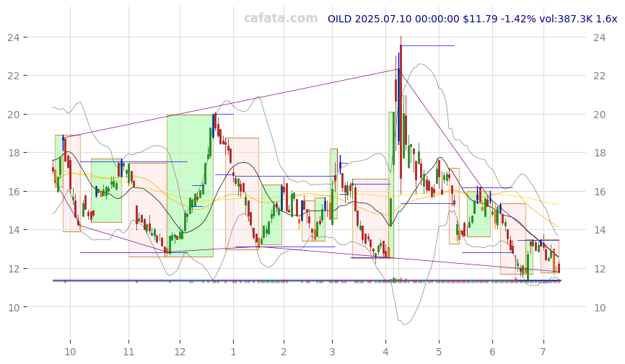The width and height of the screenshot is (625, 364).
Task: Click month 4 on the time axis
Action: click(x=385, y=352)
